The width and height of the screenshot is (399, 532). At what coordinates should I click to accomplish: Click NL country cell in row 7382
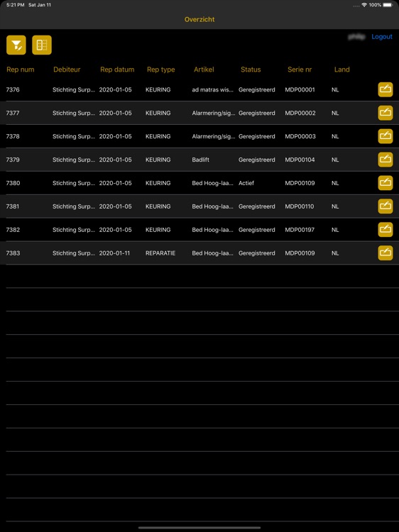pyautogui.click(x=335, y=230)
